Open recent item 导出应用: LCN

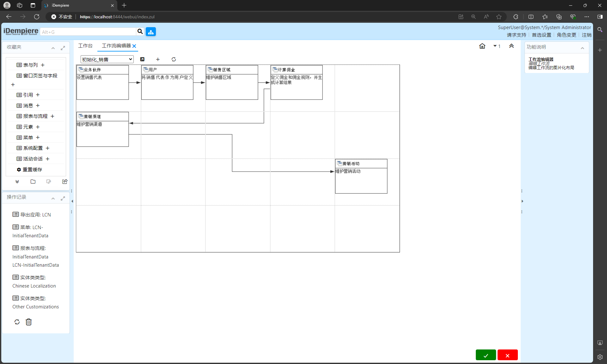pos(32,215)
